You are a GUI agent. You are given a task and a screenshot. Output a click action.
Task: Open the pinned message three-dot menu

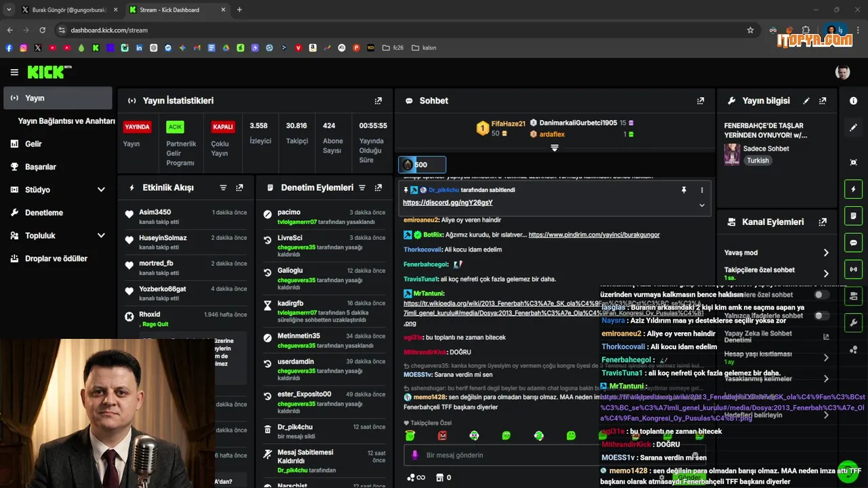(x=702, y=190)
